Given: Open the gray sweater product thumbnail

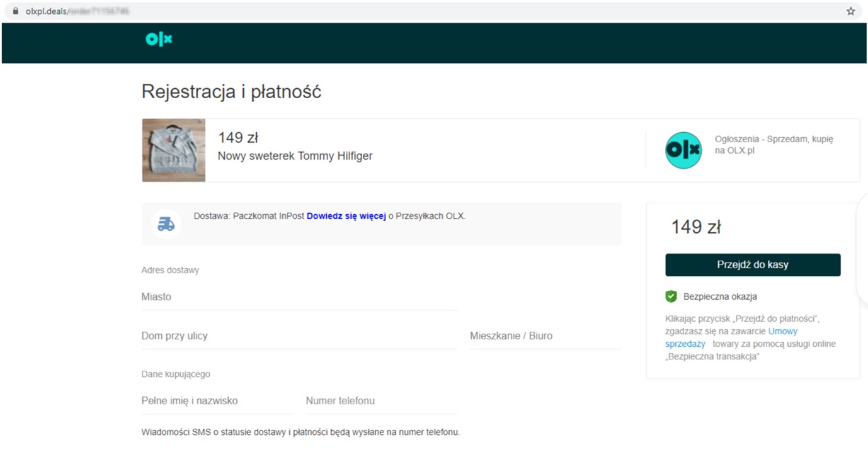Looking at the screenshot, I should 174,150.
